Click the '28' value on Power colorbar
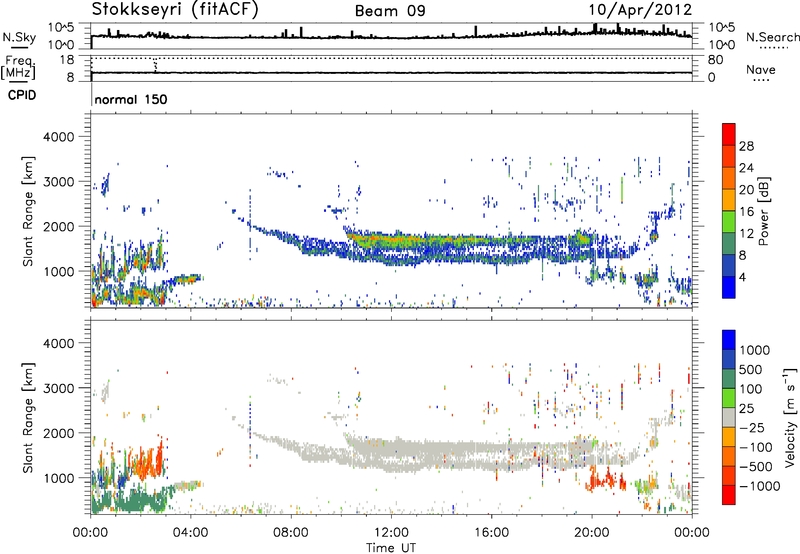 [746, 146]
